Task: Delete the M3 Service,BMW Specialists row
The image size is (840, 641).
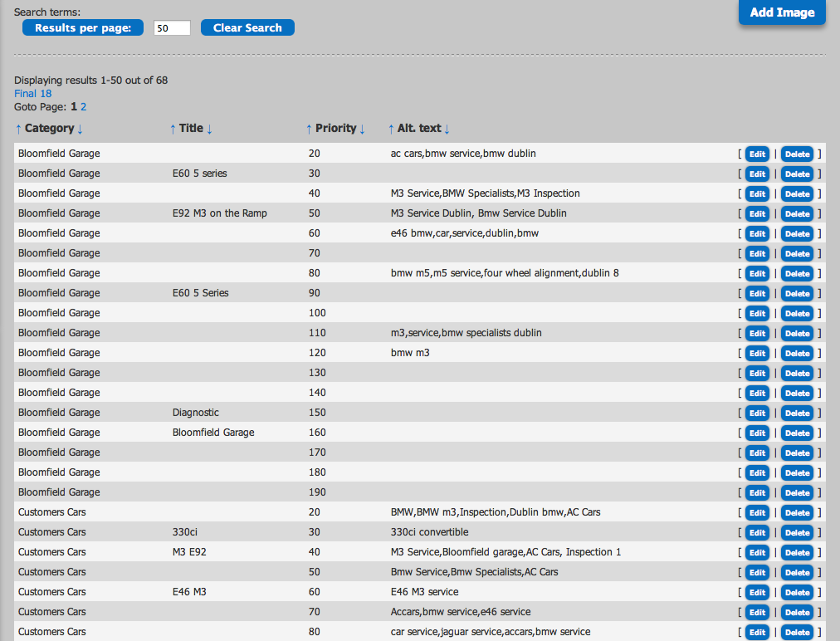Action: tap(797, 193)
